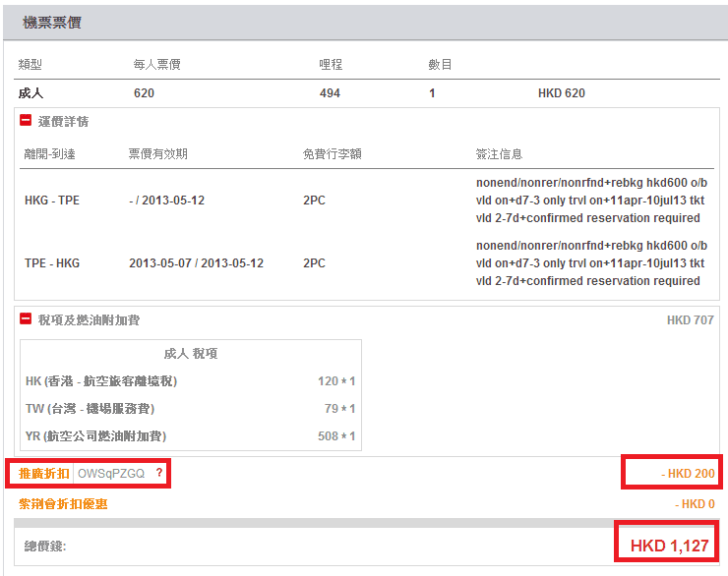Click the red question mark help icon
This screenshot has width=728, height=576.
[x=159, y=474]
